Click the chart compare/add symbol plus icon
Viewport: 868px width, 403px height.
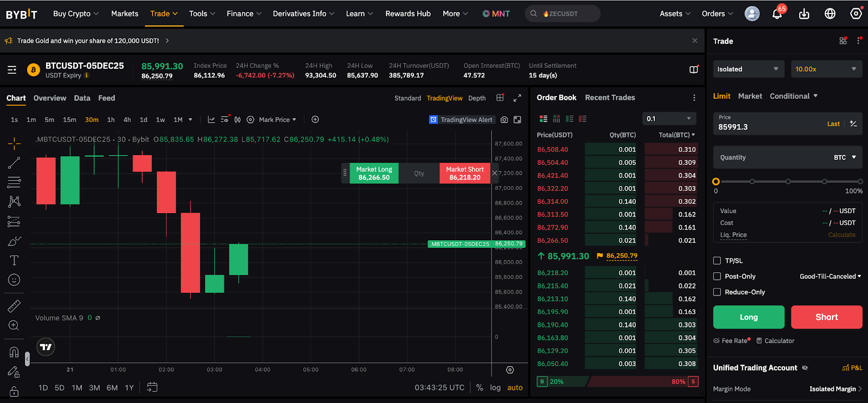point(315,119)
